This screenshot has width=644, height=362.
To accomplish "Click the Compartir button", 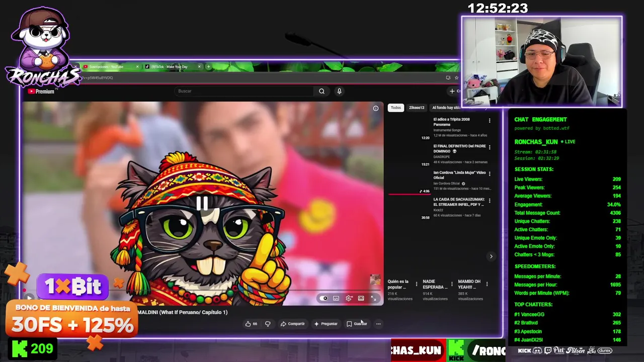I will tap(292, 324).
